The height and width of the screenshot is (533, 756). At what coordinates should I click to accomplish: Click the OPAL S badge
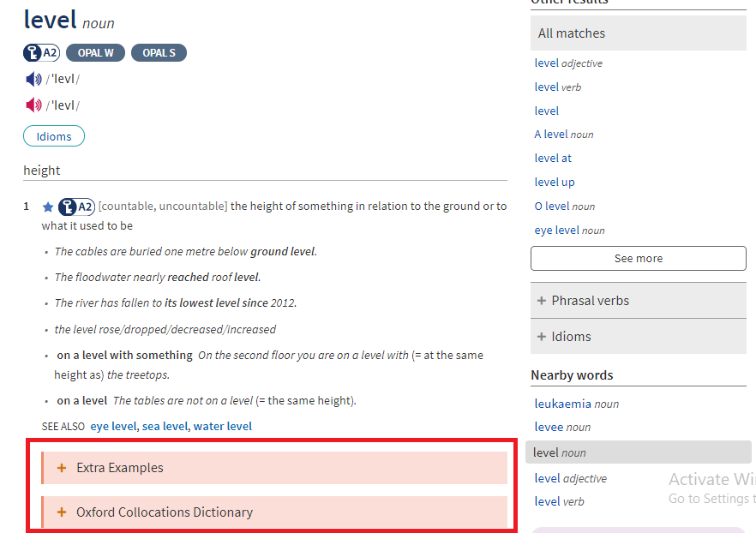(x=159, y=53)
